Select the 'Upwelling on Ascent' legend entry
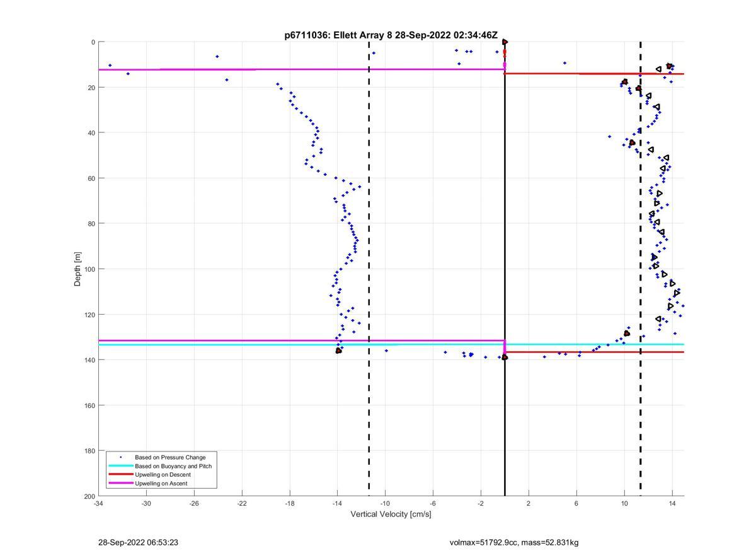Image resolution: width=756 pixels, height=558 pixels. 161,484
